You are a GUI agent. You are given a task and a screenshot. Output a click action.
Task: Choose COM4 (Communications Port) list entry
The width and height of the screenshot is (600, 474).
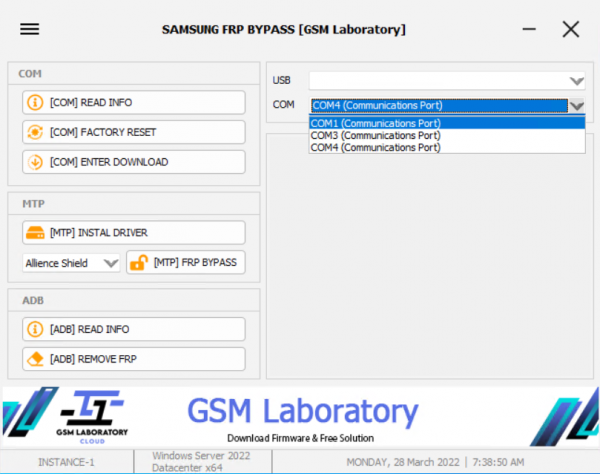coord(447,148)
